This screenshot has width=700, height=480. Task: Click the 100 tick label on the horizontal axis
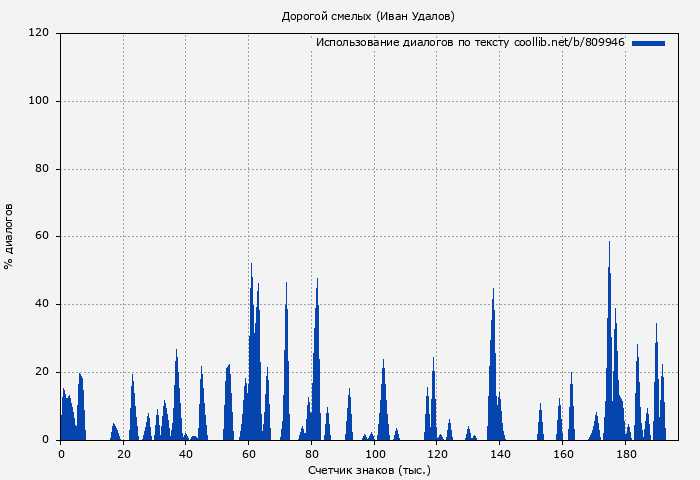click(375, 453)
